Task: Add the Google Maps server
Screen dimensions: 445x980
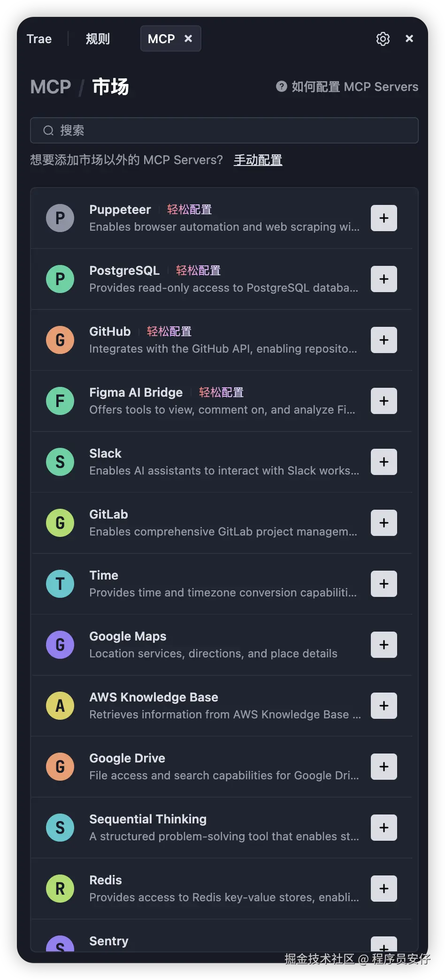Action: [x=384, y=645]
